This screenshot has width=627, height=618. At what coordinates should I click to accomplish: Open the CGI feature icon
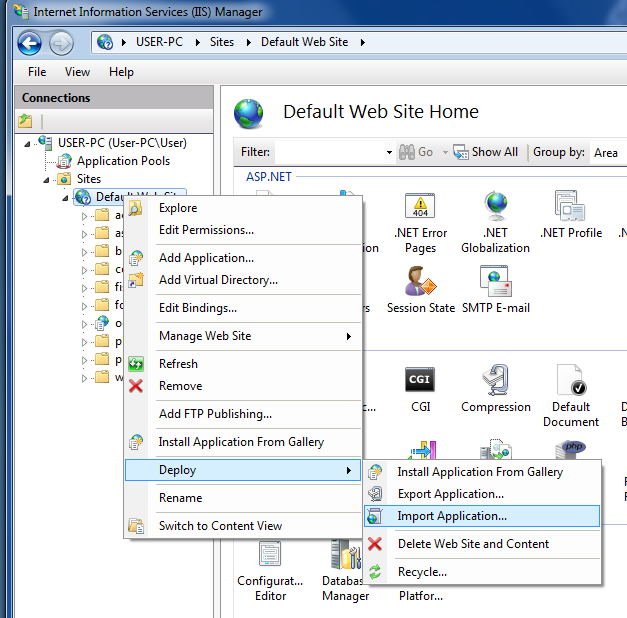[419, 381]
